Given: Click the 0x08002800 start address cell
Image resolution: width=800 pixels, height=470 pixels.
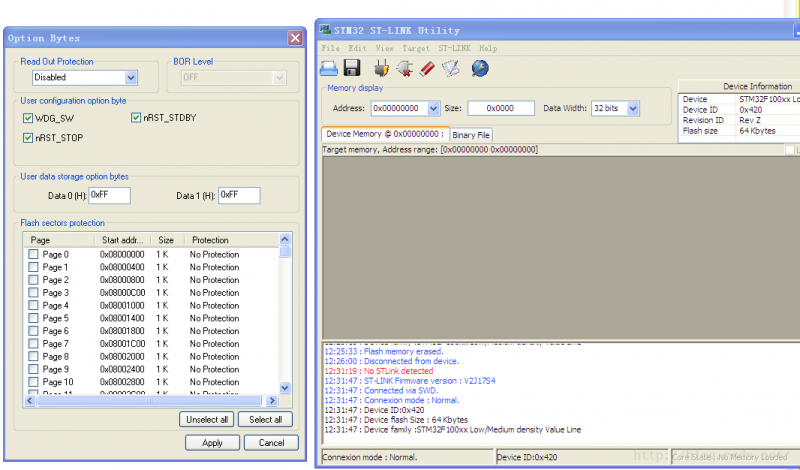Looking at the screenshot, I should 122,382.
